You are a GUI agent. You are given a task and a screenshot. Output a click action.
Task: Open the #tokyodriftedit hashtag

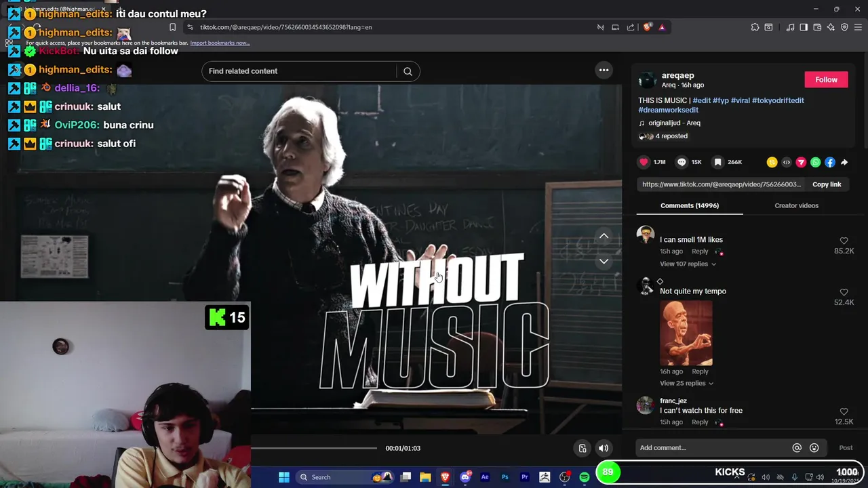tap(778, 100)
